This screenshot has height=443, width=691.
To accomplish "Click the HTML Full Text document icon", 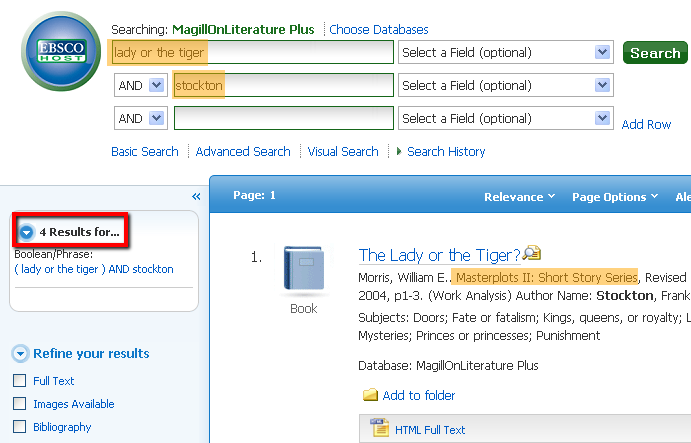I will (x=379, y=428).
